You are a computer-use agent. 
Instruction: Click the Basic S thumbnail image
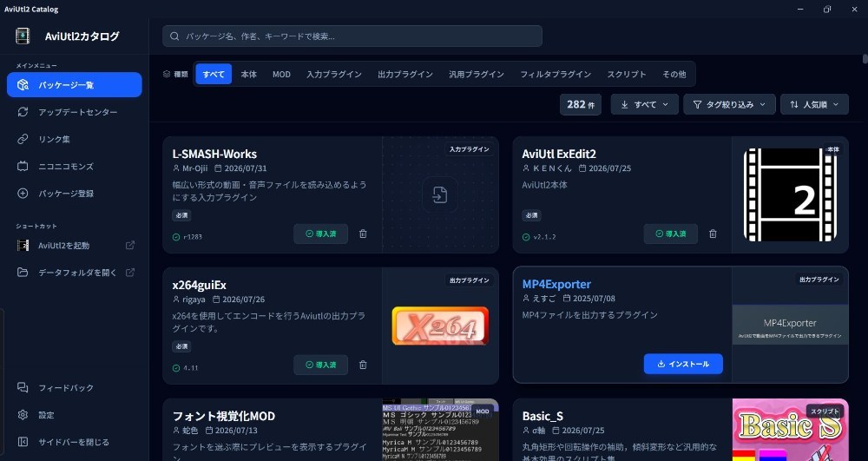click(790, 430)
